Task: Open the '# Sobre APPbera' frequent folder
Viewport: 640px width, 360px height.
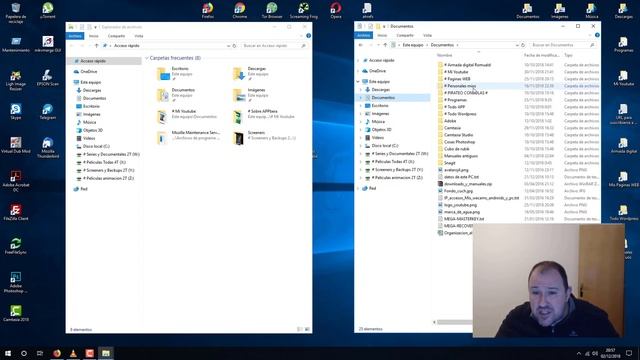Action: pyautogui.click(x=265, y=117)
